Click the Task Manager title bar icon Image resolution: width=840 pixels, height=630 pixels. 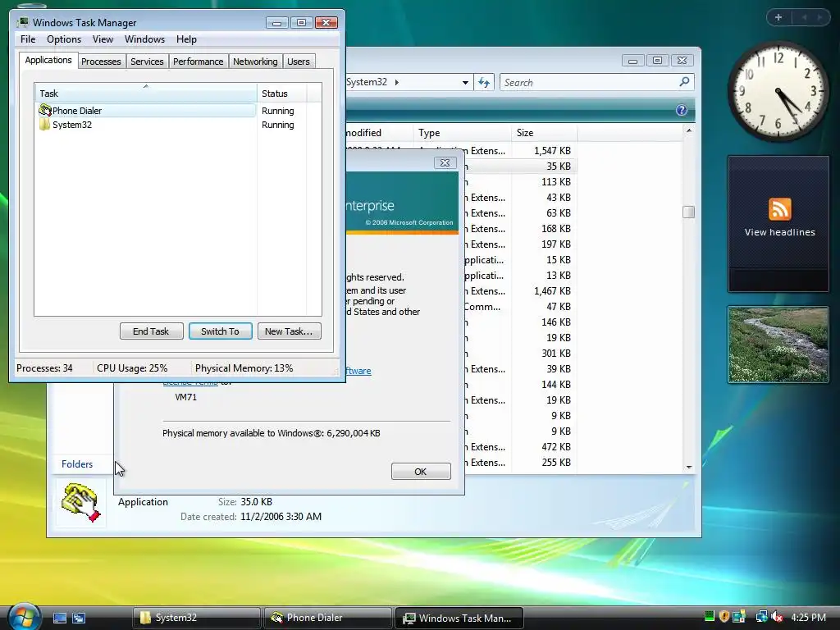click(x=22, y=22)
